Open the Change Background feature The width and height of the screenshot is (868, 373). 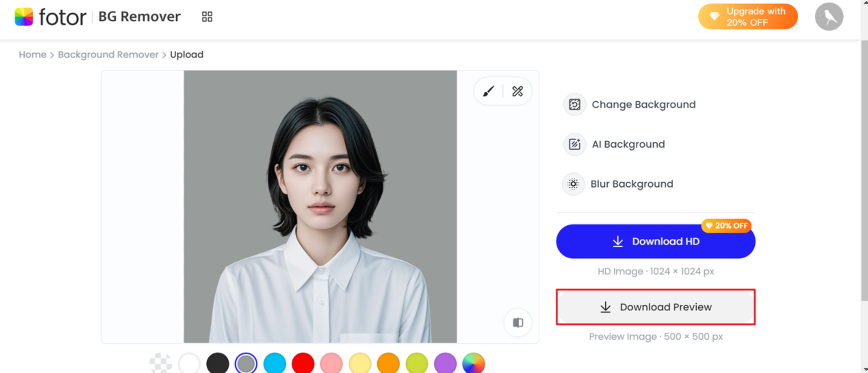(643, 105)
